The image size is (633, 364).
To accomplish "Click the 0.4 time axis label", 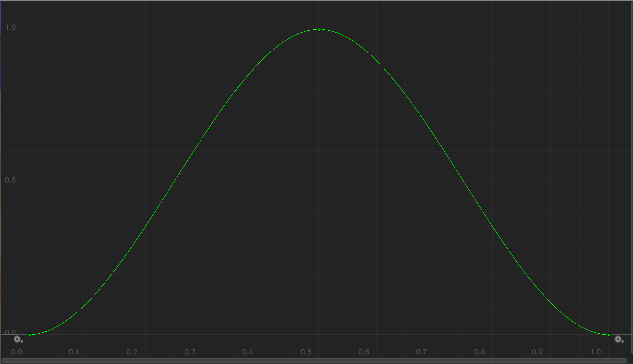I will coord(248,352).
